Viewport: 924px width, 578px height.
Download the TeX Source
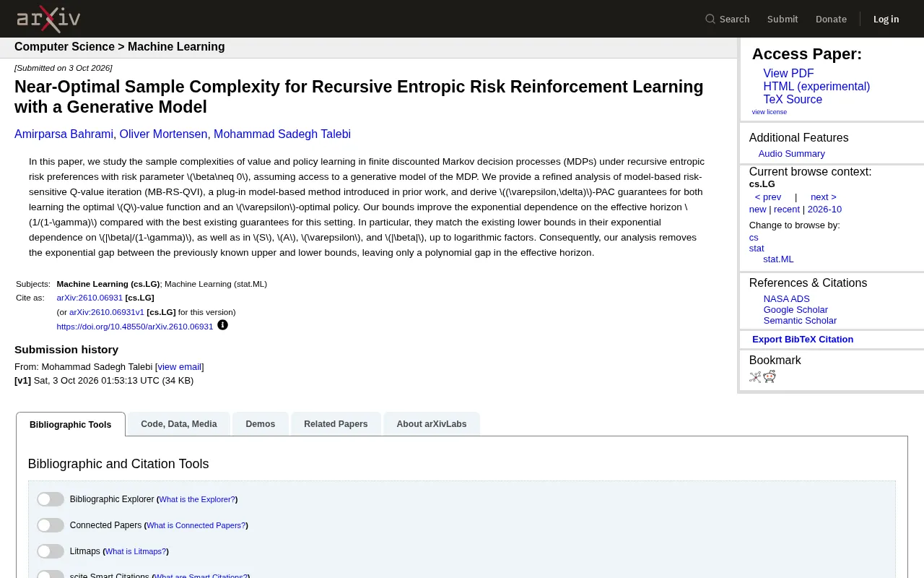tap(793, 100)
